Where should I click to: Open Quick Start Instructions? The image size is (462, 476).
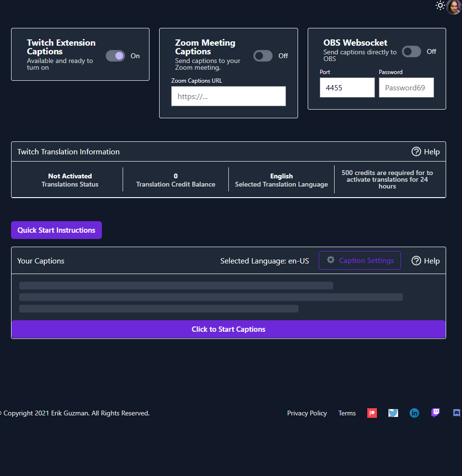pyautogui.click(x=56, y=230)
